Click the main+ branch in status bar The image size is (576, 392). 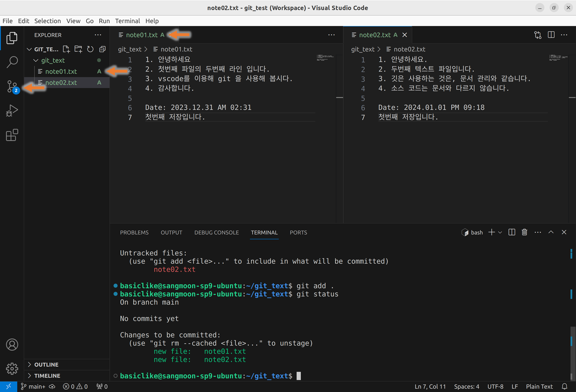coord(33,387)
